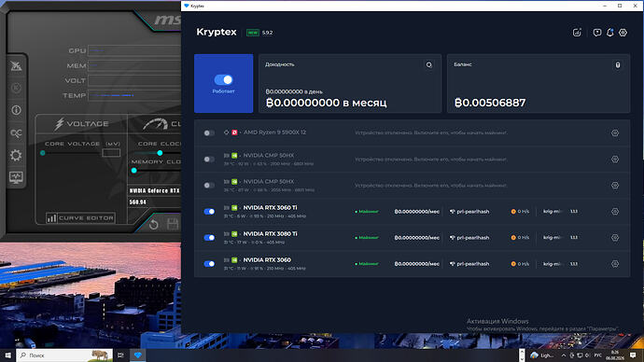Open Kryptex settings gear in header
The image size is (644, 362).
[x=623, y=33]
